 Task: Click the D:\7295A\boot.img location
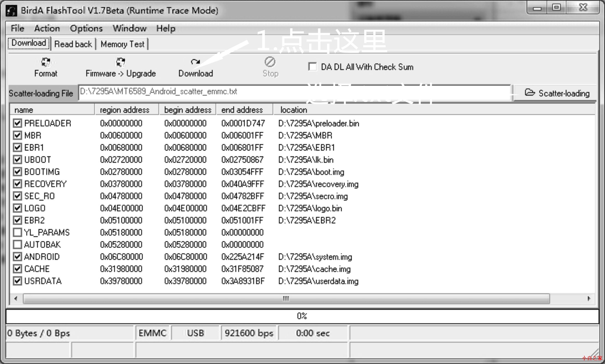pyautogui.click(x=311, y=172)
